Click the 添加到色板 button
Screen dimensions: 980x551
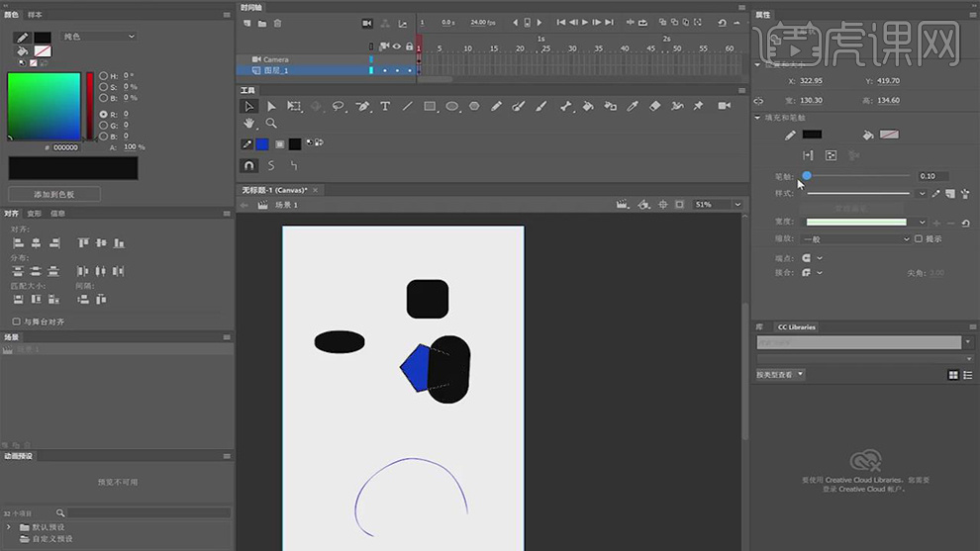54,194
